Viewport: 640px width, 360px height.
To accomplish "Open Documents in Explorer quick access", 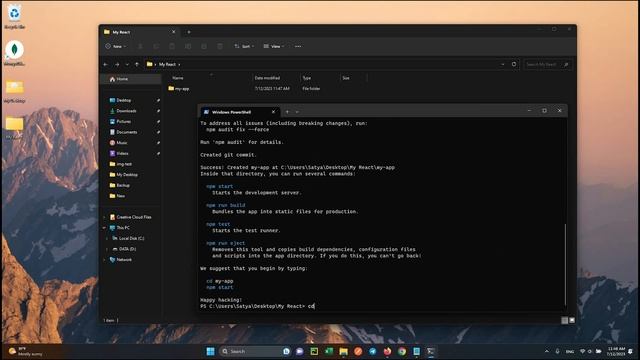I will 127,132.
